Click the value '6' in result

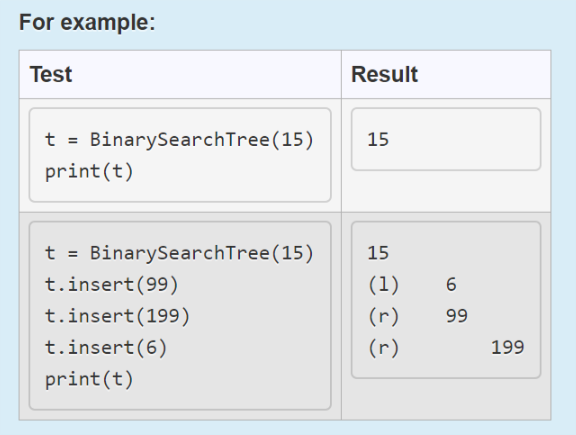click(x=451, y=285)
